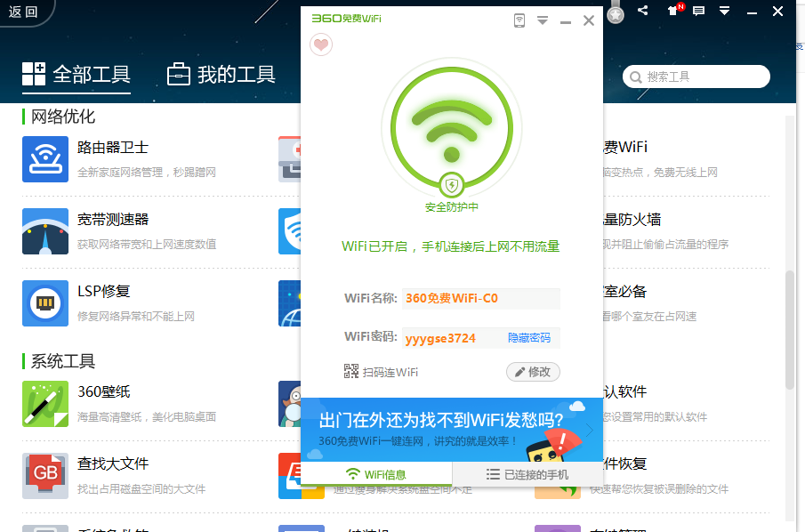Click the search magnifier icon
This screenshot has height=532, width=805.
click(636, 77)
